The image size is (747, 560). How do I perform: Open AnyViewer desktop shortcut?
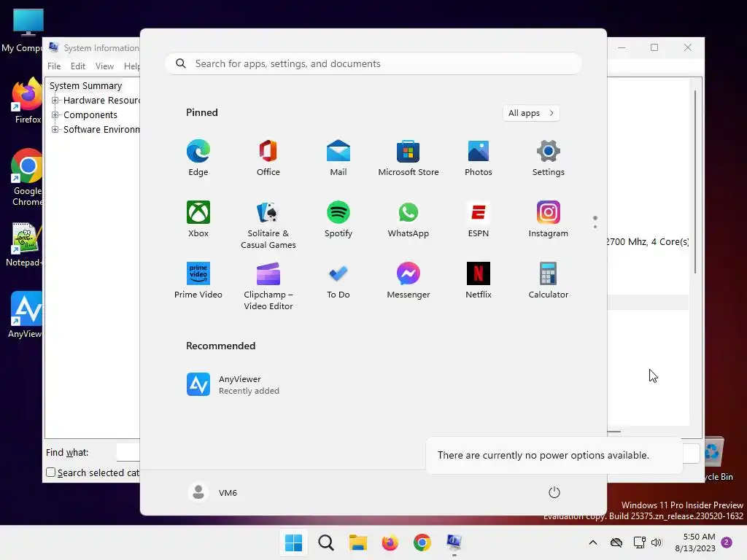26,315
